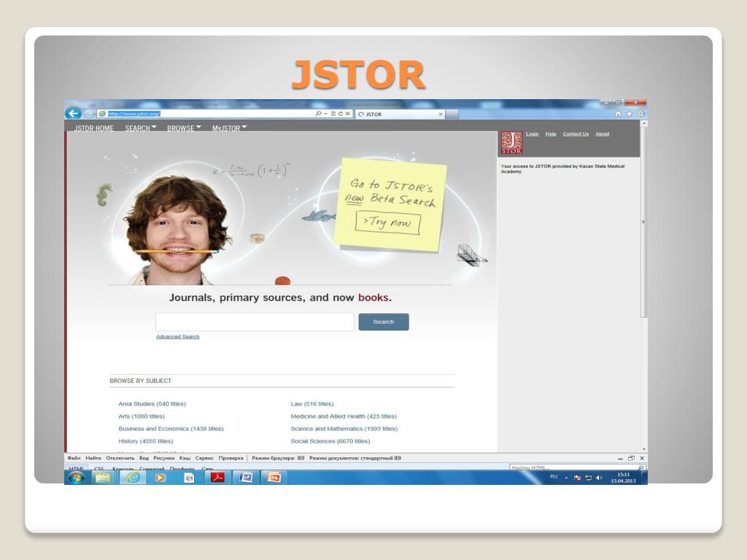
Task: Click the browser Home icon
Action: tap(618, 114)
